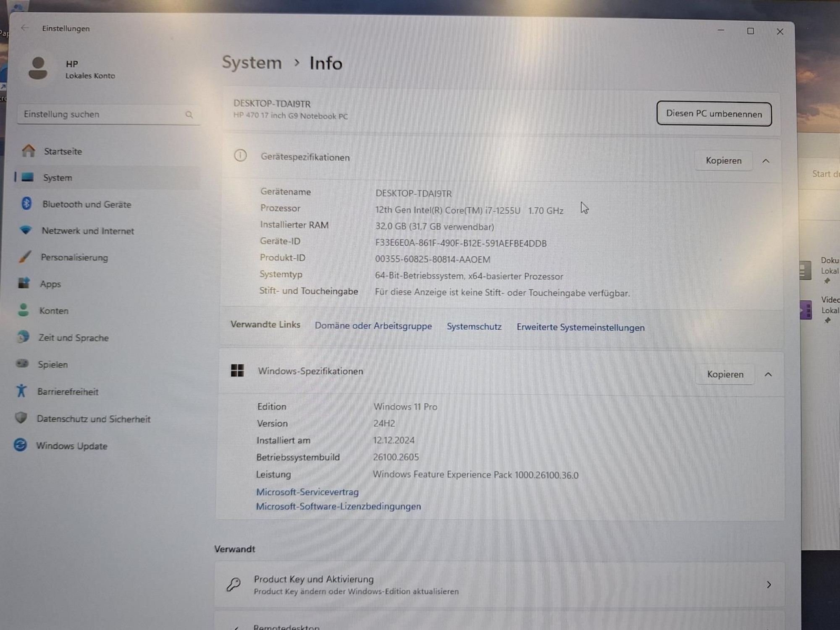Click the Zeit und Sprache globe icon
This screenshot has width=840, height=630.
(x=23, y=336)
